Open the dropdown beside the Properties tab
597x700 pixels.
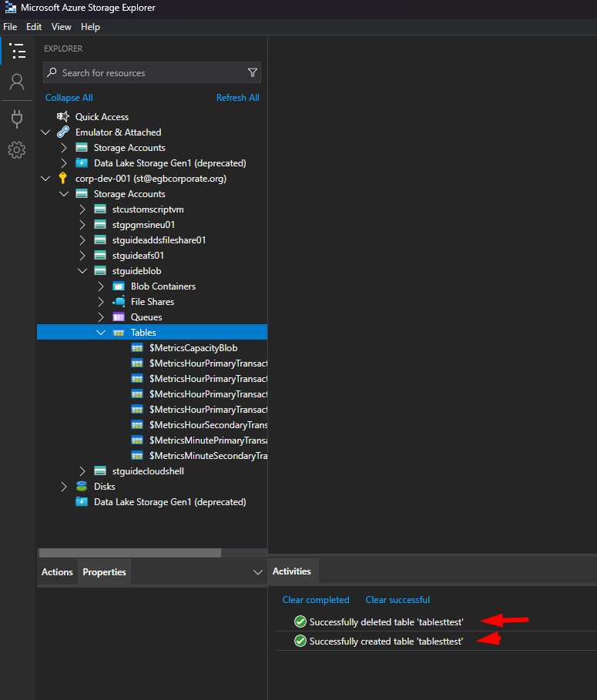(x=257, y=572)
